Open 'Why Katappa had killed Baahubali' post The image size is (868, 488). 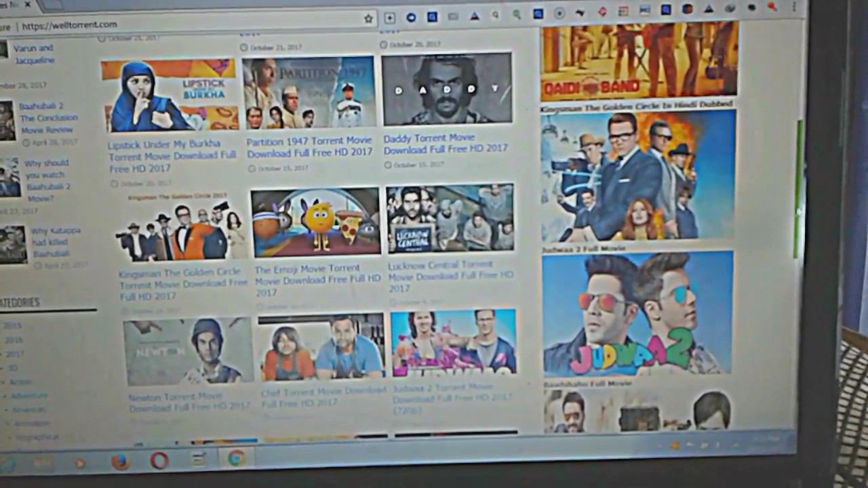click(x=56, y=242)
